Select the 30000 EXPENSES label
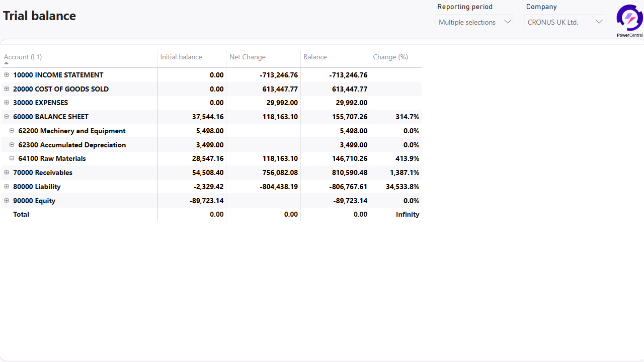This screenshot has width=644, height=362. tap(41, 103)
